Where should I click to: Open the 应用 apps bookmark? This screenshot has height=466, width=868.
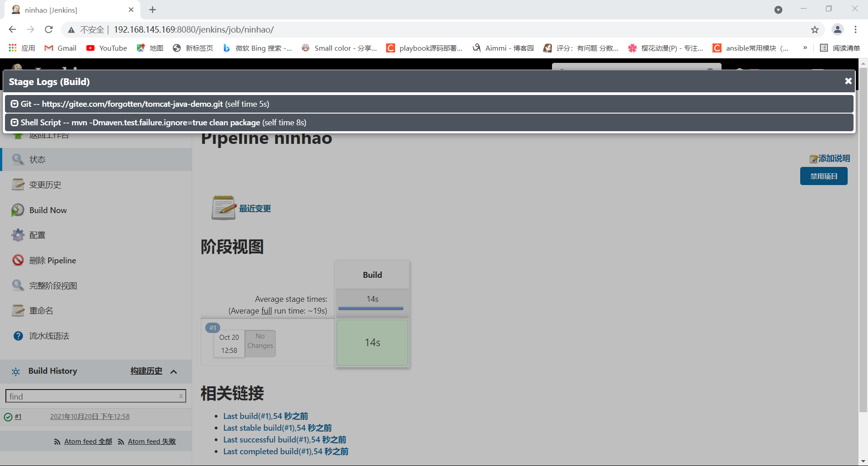coord(22,48)
